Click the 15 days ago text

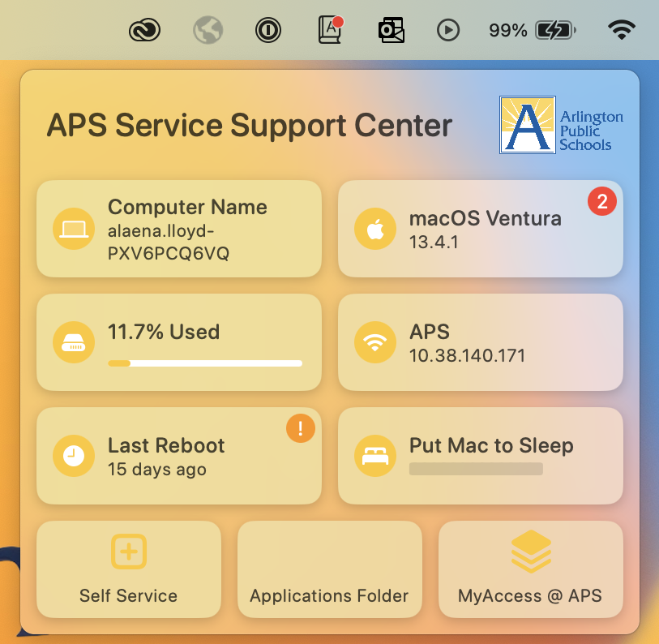157,470
